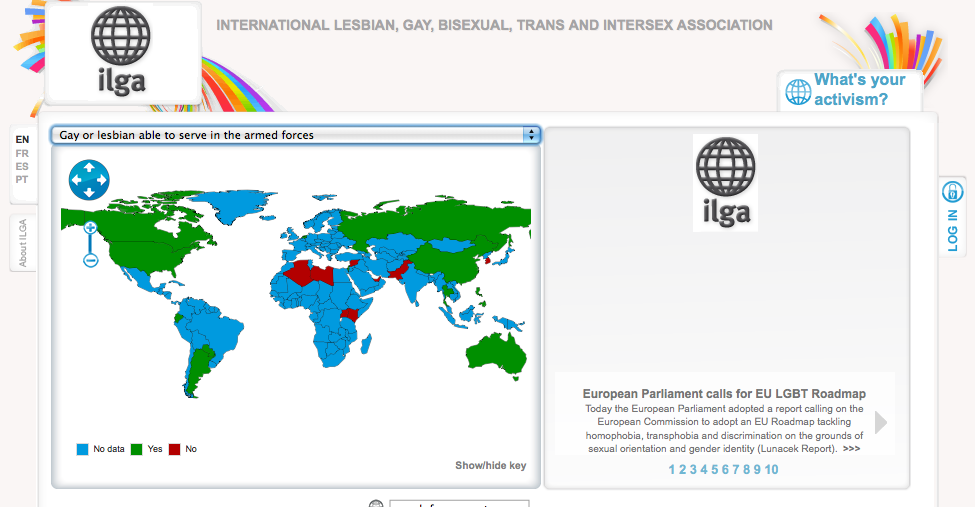The image size is (975, 507).
Task: Zoom out the map with minus button
Action: point(90,260)
